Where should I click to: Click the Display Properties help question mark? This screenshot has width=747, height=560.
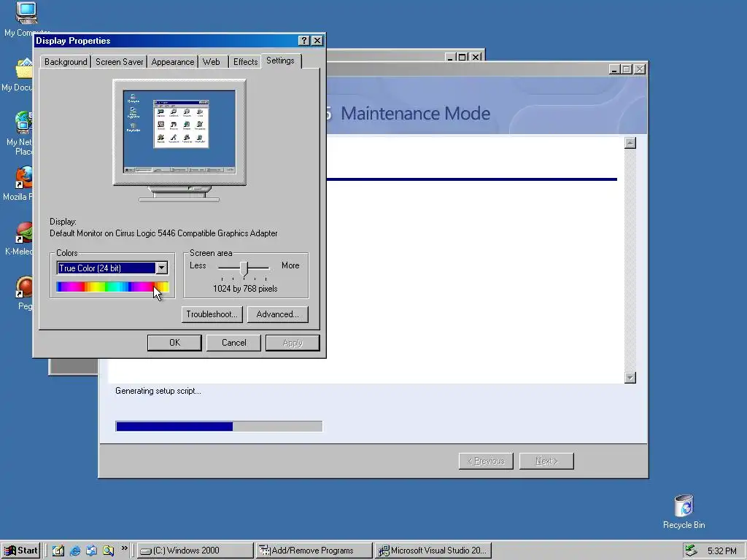304,41
